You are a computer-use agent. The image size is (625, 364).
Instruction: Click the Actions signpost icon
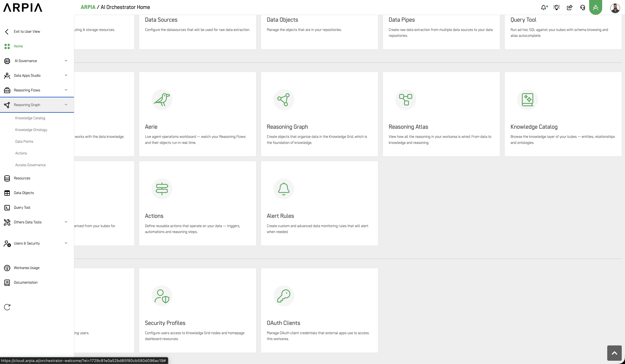pyautogui.click(x=162, y=189)
